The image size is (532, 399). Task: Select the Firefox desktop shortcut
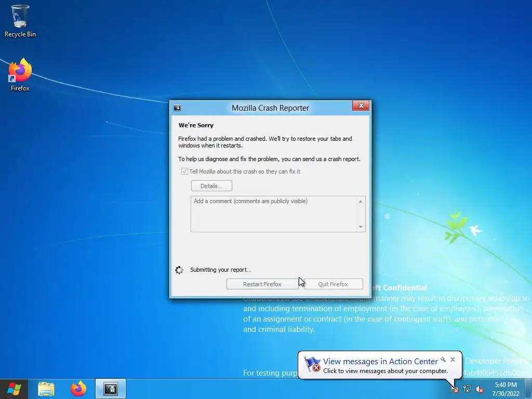pyautogui.click(x=20, y=75)
